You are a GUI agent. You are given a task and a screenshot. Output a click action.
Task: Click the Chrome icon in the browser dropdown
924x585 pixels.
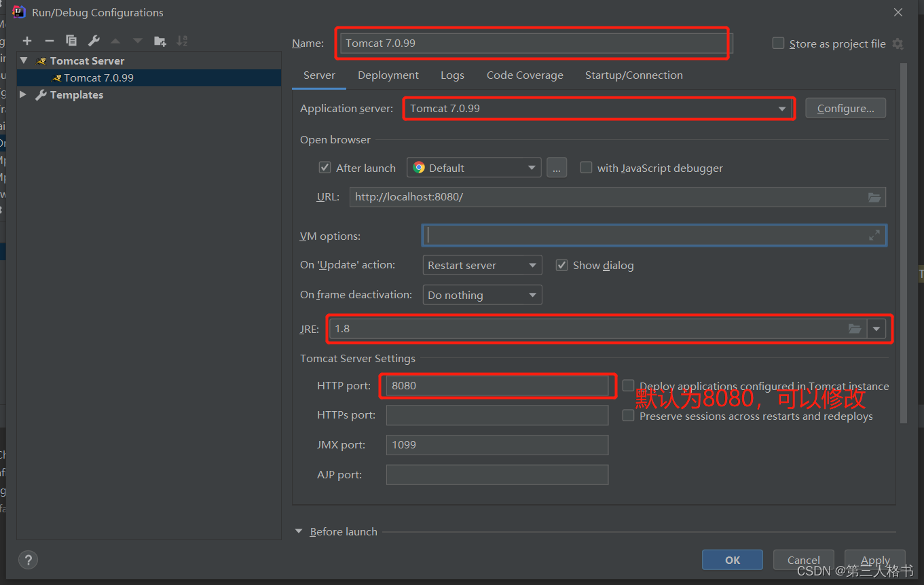point(419,167)
